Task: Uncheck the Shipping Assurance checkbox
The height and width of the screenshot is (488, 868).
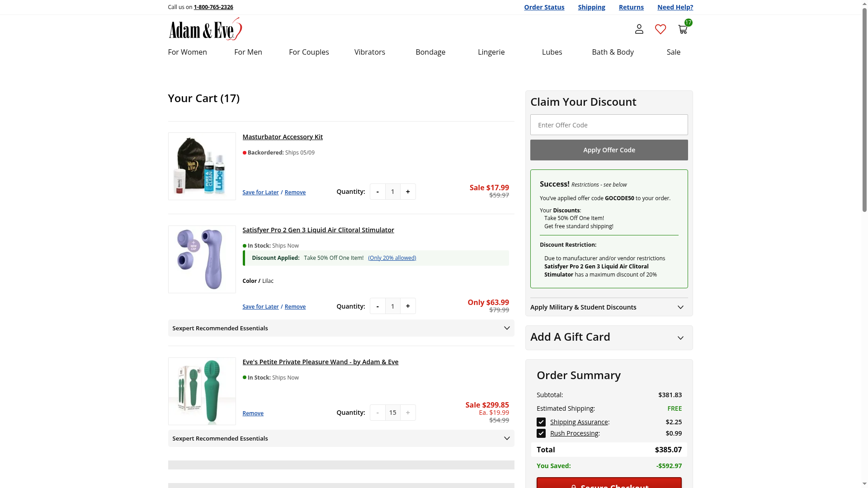Action: (541, 422)
